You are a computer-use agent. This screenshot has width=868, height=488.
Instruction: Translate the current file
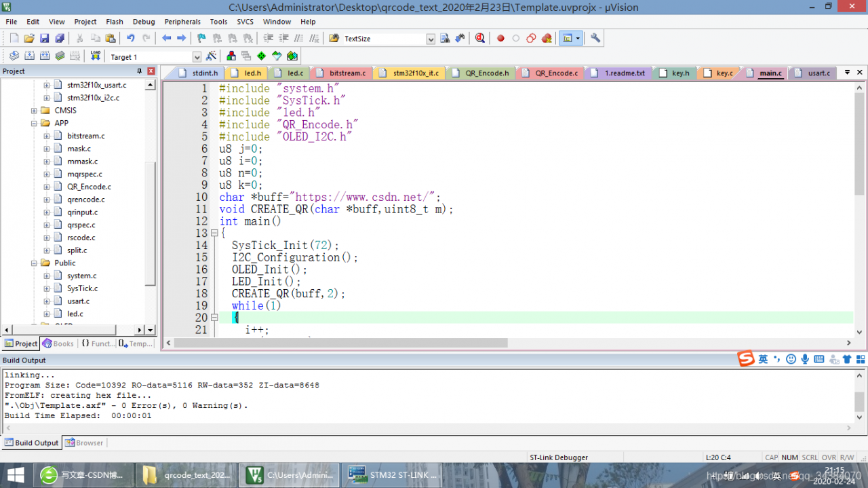pyautogui.click(x=14, y=56)
